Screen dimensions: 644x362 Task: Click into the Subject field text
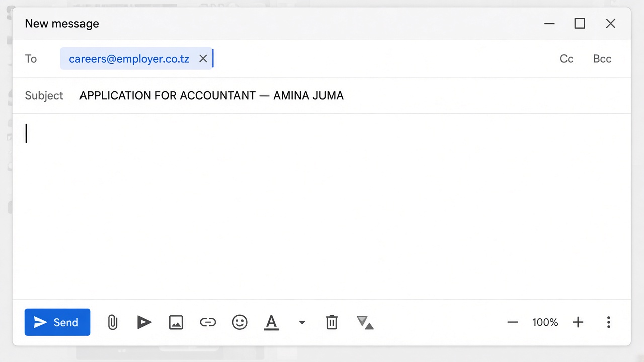(211, 96)
